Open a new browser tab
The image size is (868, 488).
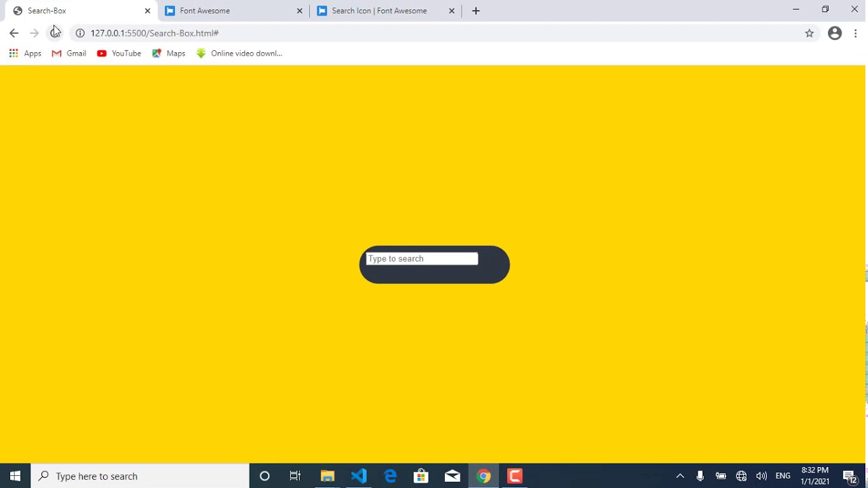point(476,11)
